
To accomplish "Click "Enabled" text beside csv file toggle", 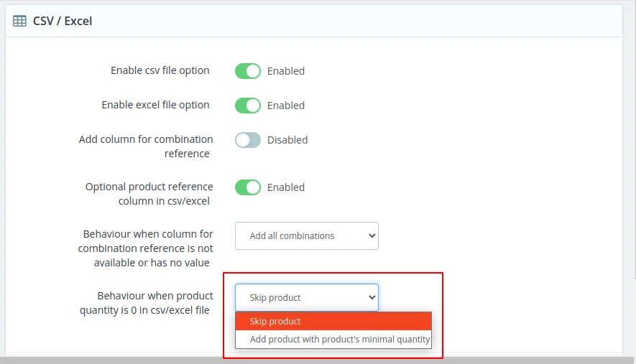I will tap(286, 71).
